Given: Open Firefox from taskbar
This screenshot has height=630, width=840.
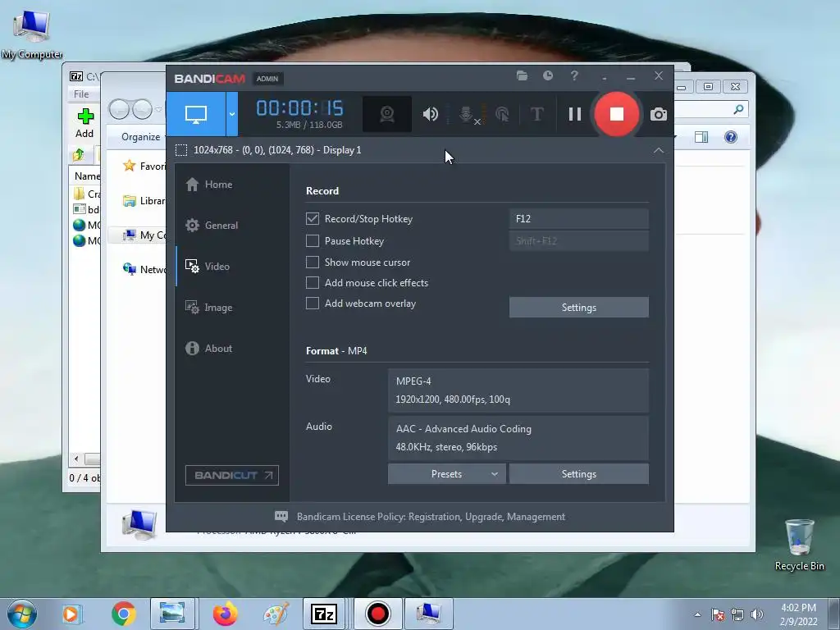Looking at the screenshot, I should coord(225,614).
